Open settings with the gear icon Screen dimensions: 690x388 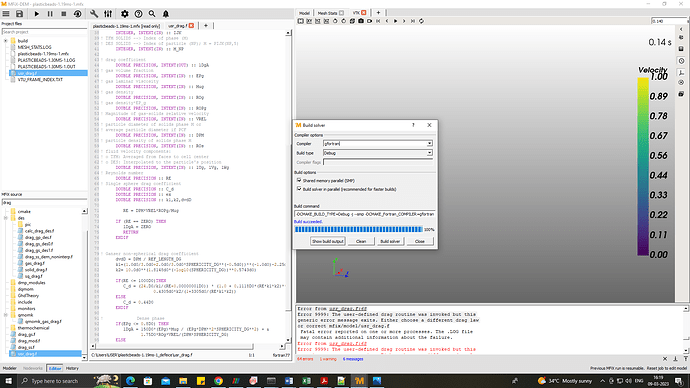[x=125, y=14]
